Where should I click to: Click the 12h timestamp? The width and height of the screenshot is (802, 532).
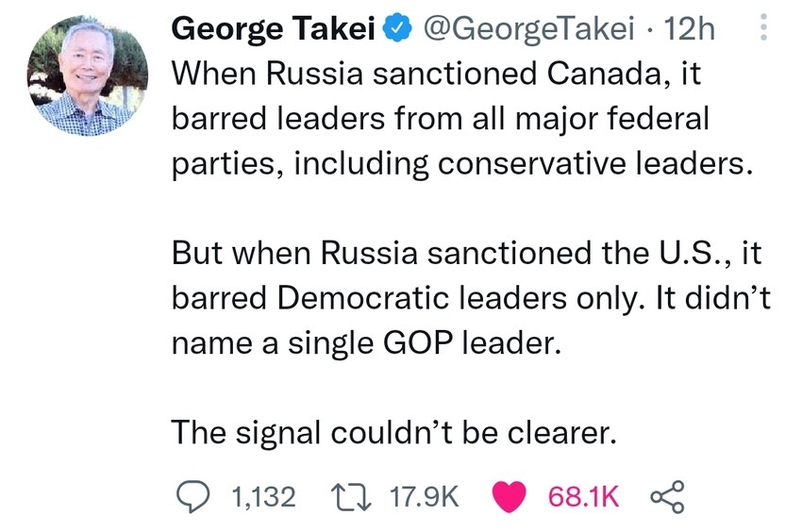pos(689,31)
